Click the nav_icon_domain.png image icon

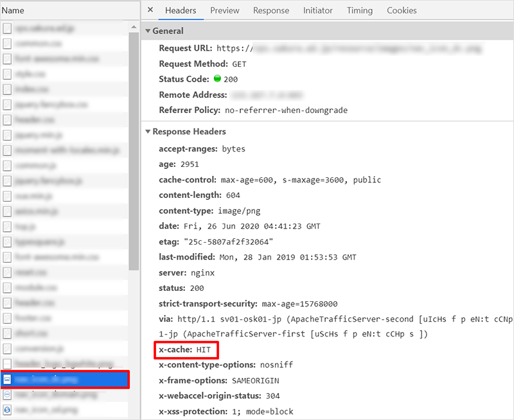pyautogui.click(x=7, y=395)
